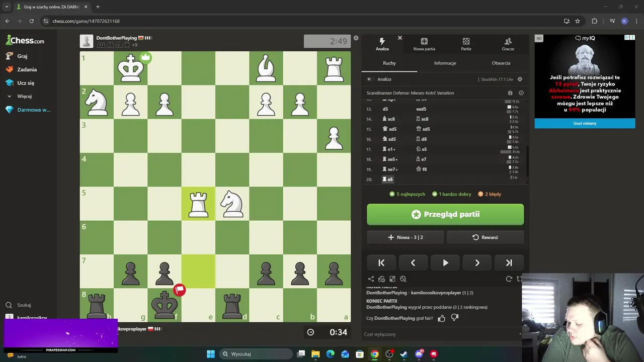Click the share game icon

tap(371, 279)
